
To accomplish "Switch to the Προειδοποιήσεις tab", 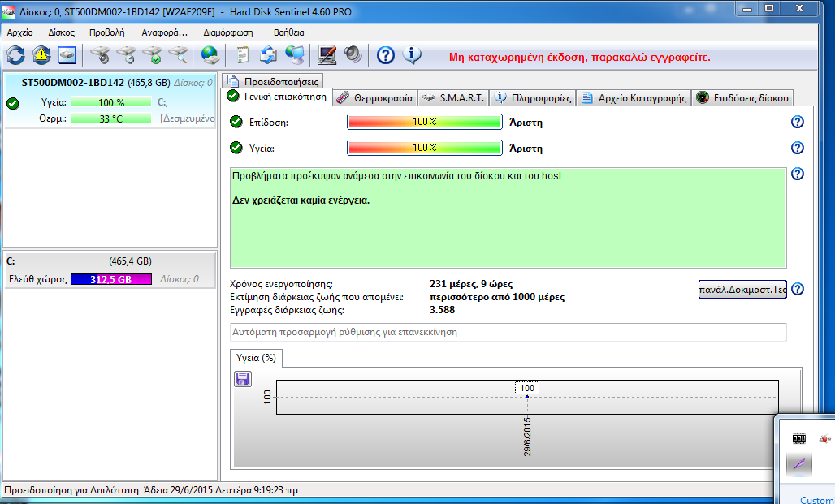I will [273, 81].
